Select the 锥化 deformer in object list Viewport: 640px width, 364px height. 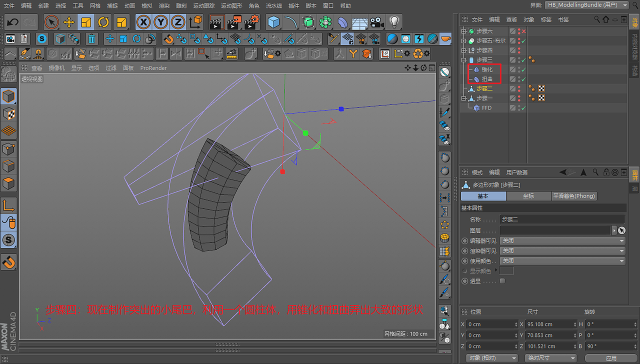[x=487, y=69]
